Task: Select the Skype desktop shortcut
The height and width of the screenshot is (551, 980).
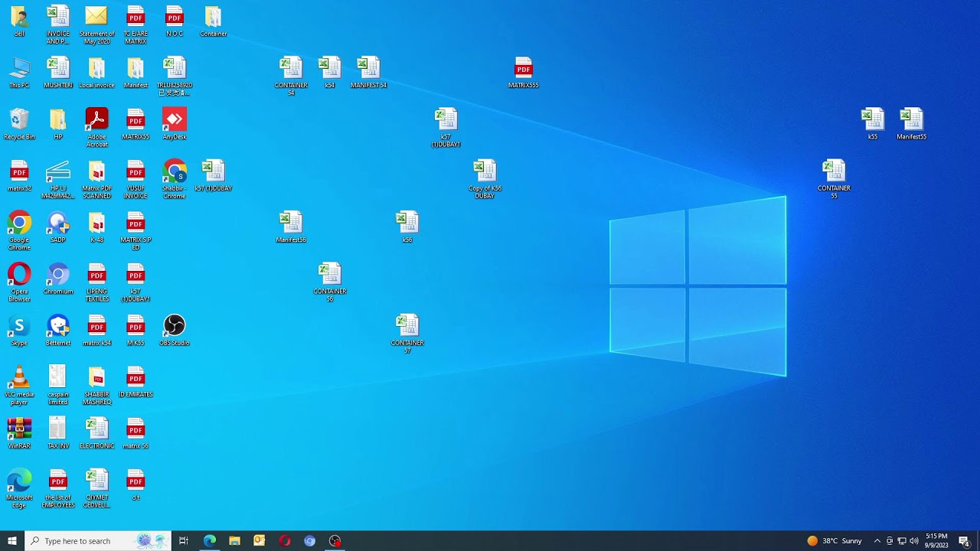Action: (x=19, y=330)
